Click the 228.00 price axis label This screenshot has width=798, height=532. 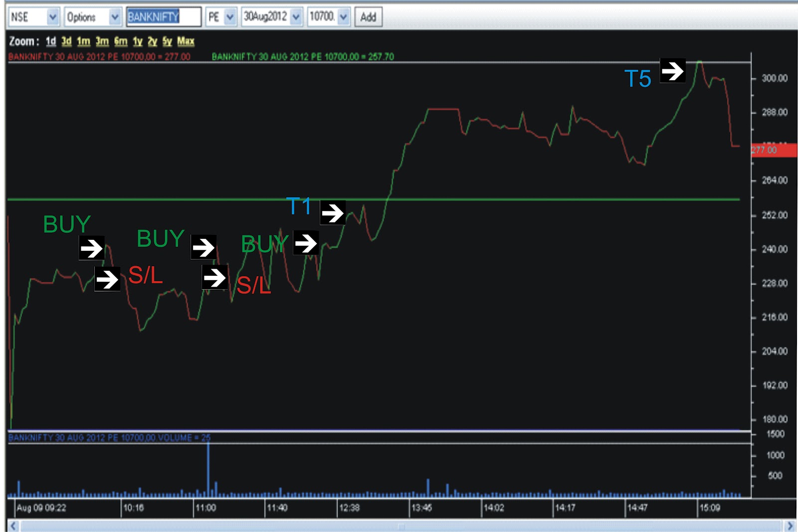[775, 284]
